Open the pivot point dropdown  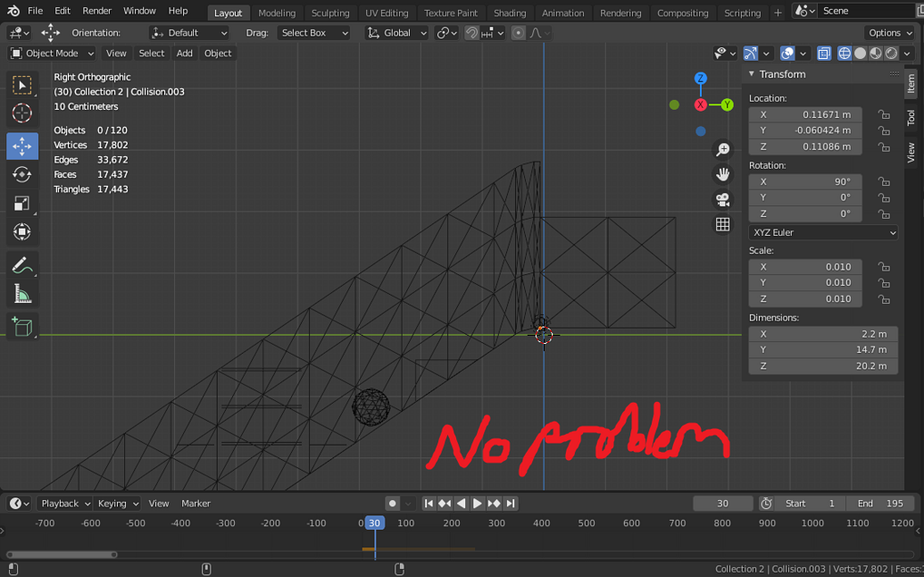446,33
